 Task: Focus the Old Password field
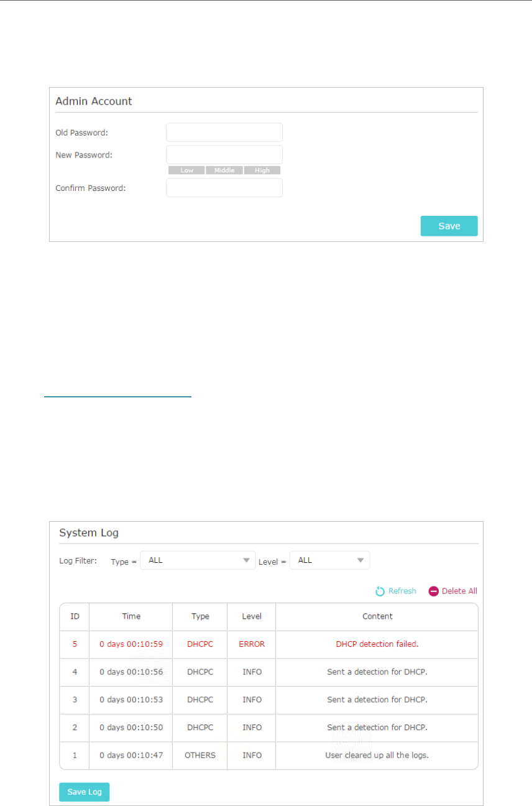pyautogui.click(x=224, y=132)
